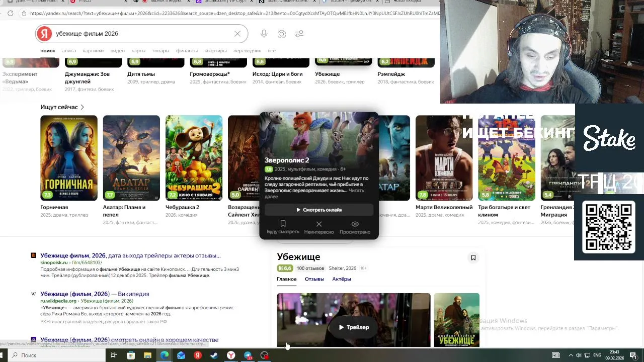Clear the search query with X
The image size is (644, 362).
click(x=237, y=34)
